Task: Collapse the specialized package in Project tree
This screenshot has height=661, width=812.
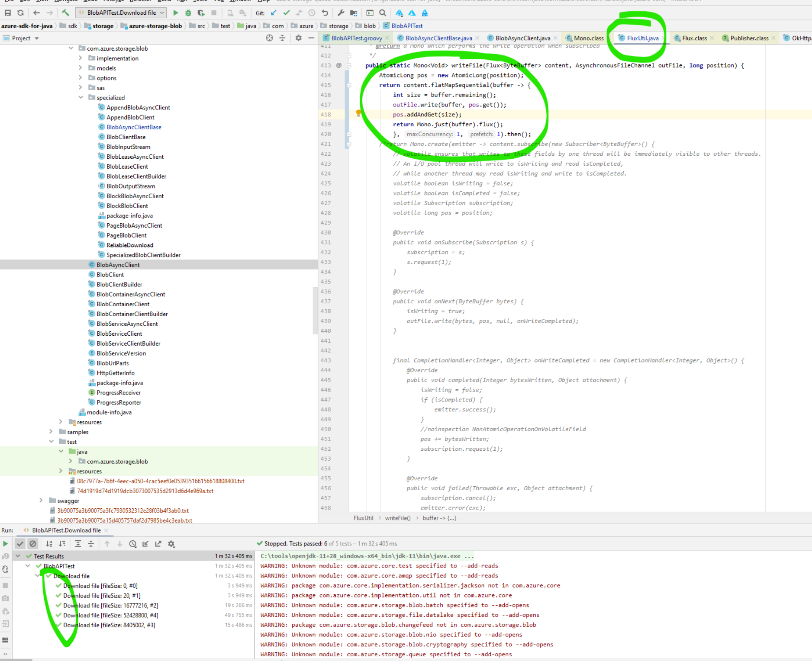Action: coord(81,97)
